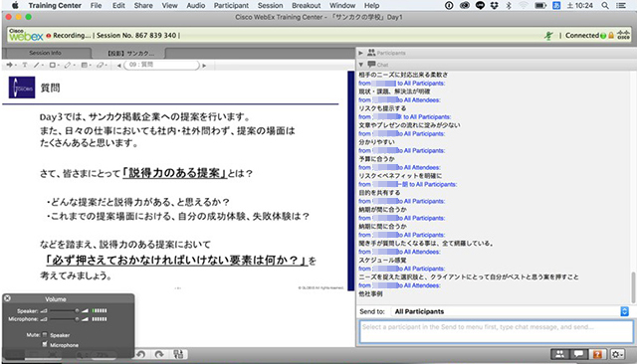Expand the Participants panel triangle
The width and height of the screenshot is (637, 364).
coord(360,53)
